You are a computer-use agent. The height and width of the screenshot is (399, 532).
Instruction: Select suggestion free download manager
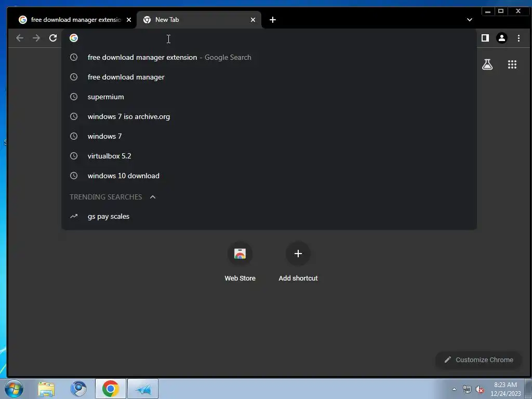coord(269,77)
